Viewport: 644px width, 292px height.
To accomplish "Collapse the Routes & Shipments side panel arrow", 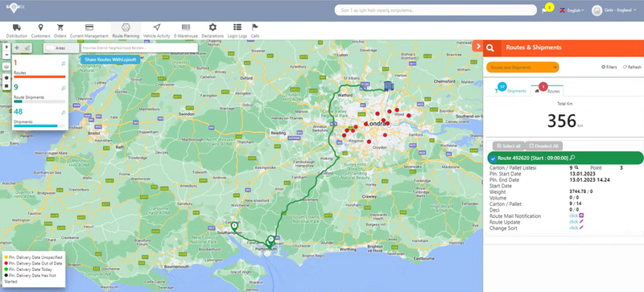I will coord(477,46).
